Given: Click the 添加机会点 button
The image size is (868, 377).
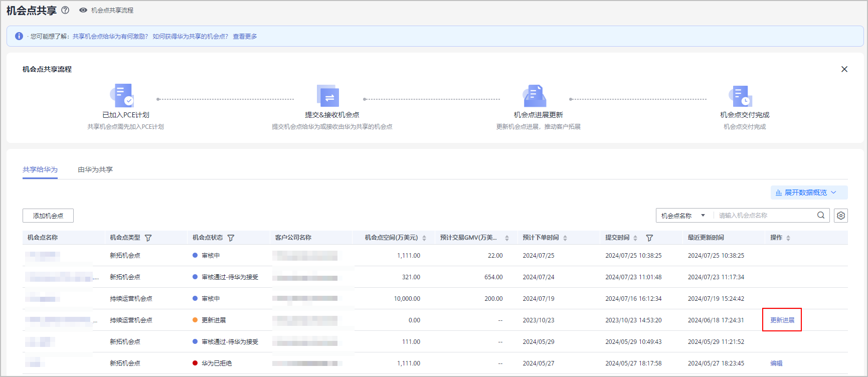Looking at the screenshot, I should (48, 216).
